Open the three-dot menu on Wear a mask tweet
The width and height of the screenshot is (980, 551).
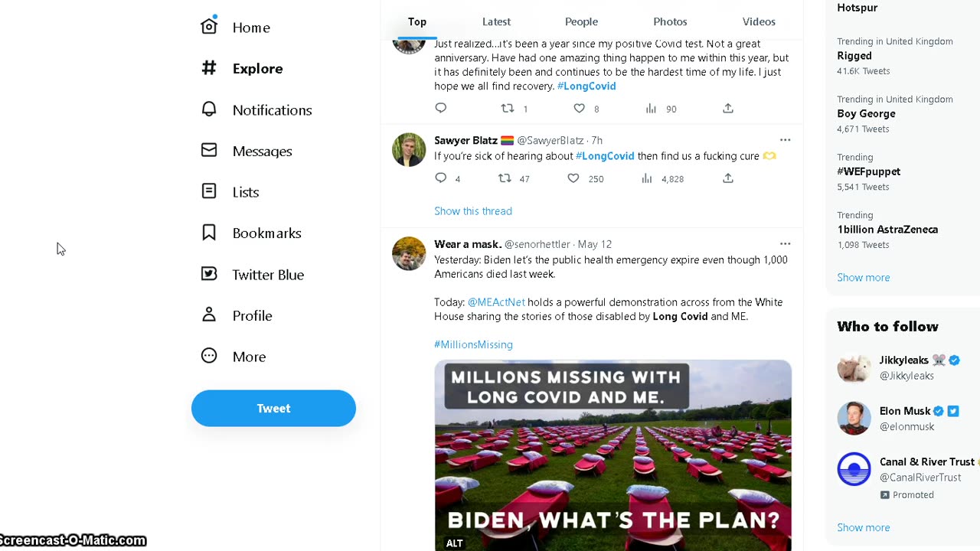tap(785, 244)
